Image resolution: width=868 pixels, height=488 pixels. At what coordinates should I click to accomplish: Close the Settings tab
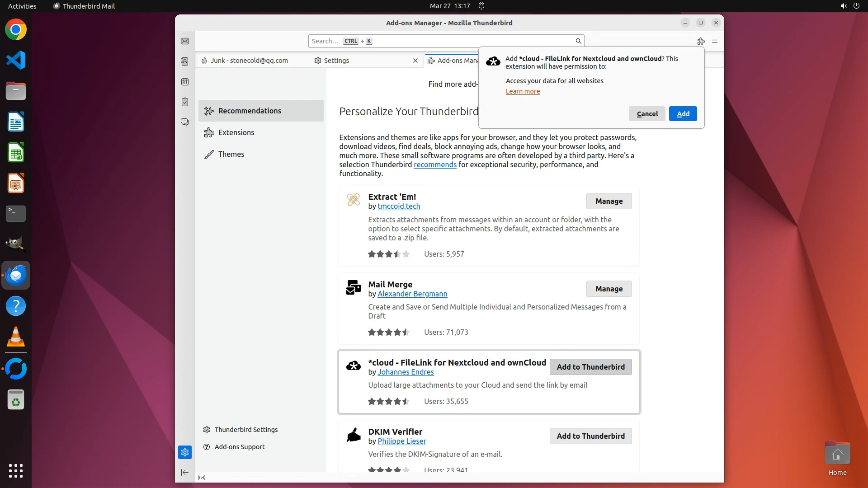point(415,61)
